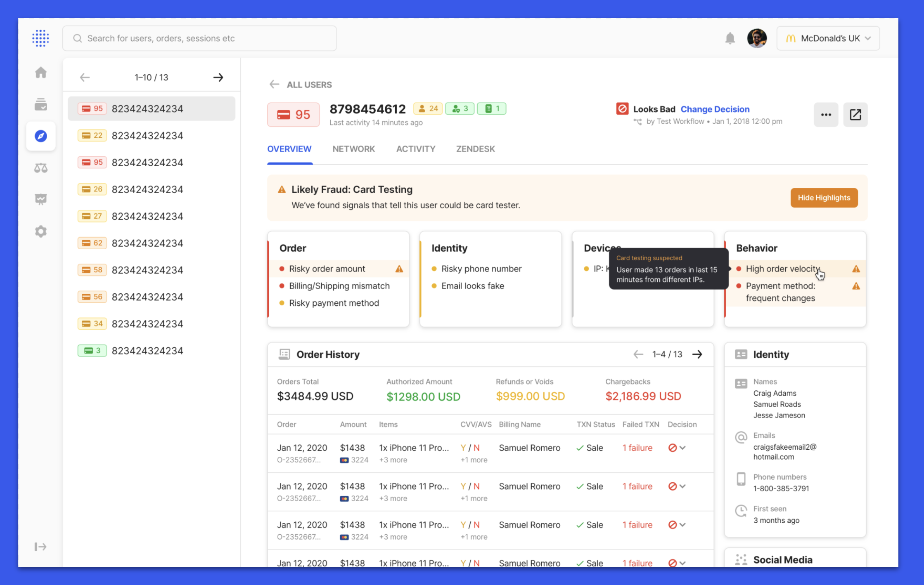Image resolution: width=924 pixels, height=585 pixels.
Task: Open the dotted grid app logo
Action: click(x=40, y=38)
